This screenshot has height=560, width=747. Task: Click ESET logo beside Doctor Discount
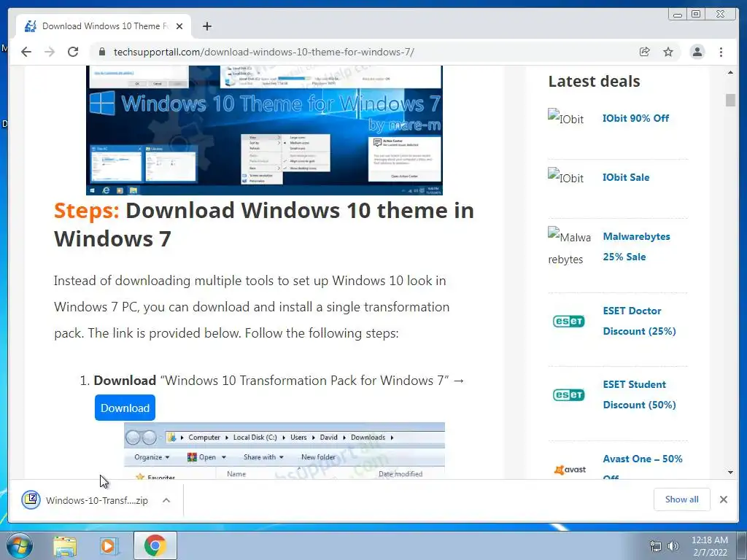(568, 321)
